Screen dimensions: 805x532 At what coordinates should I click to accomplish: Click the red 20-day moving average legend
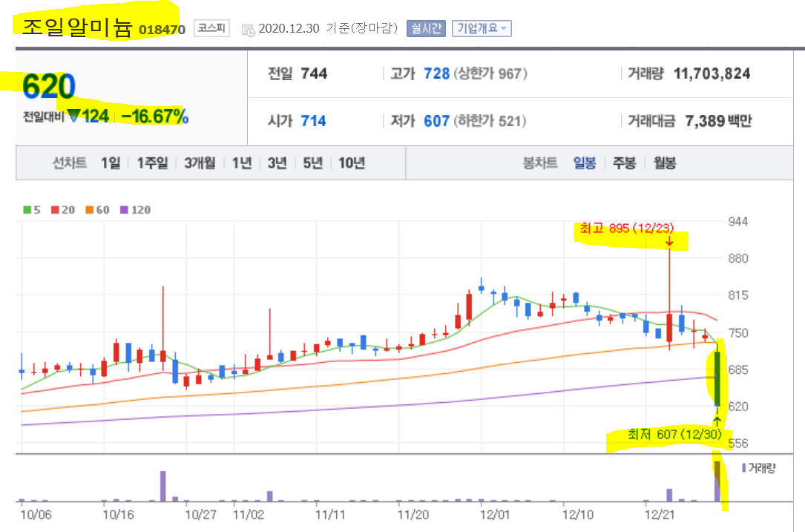(62, 209)
